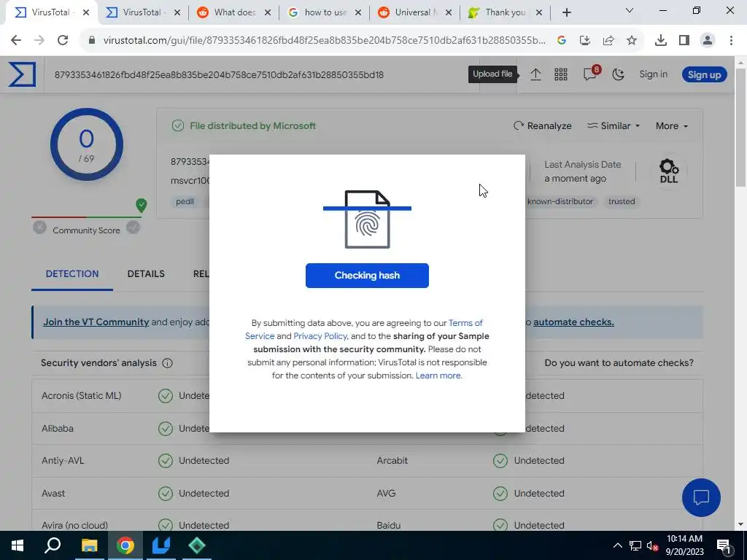Show hidden system tray icons

coord(617,545)
